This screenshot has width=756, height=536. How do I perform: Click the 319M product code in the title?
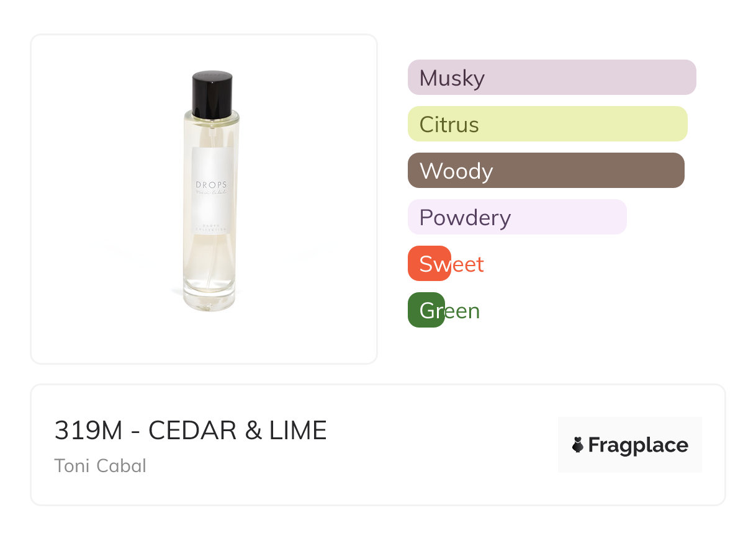click(x=88, y=431)
